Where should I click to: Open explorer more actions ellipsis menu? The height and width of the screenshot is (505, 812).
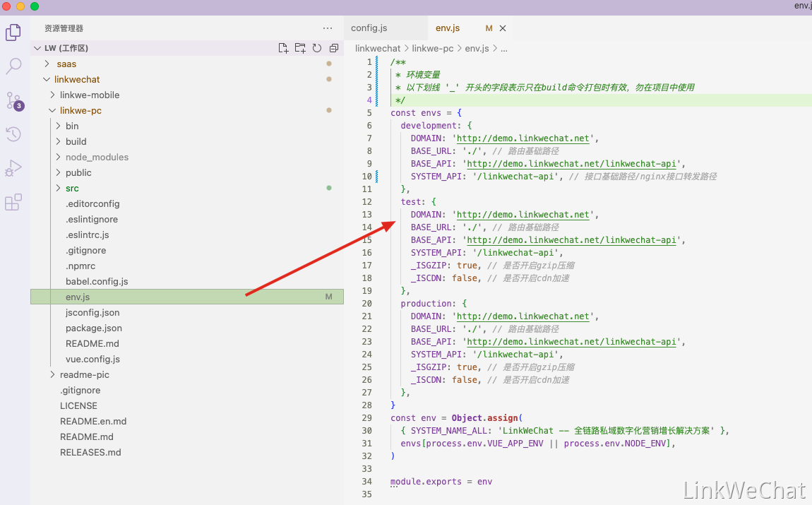328,28
